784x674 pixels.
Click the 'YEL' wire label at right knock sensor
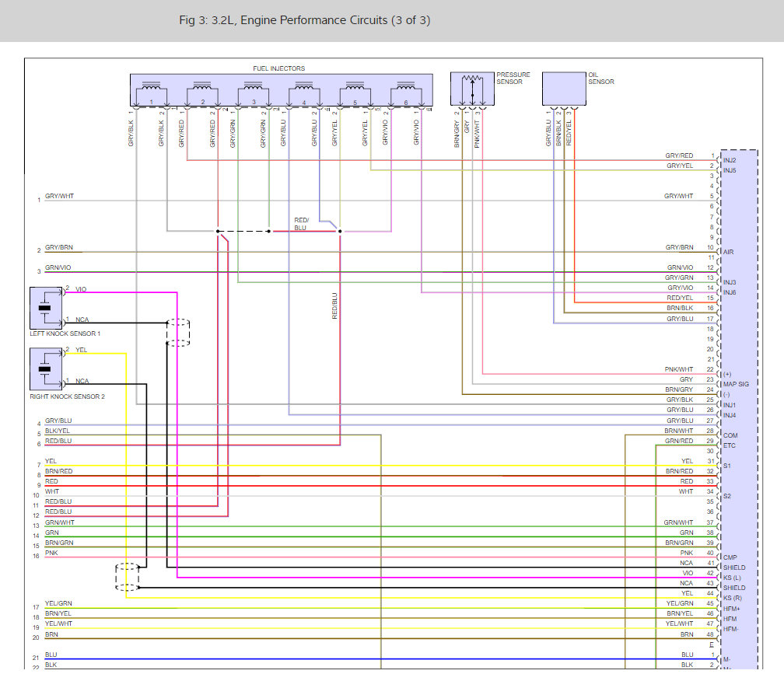tap(81, 350)
